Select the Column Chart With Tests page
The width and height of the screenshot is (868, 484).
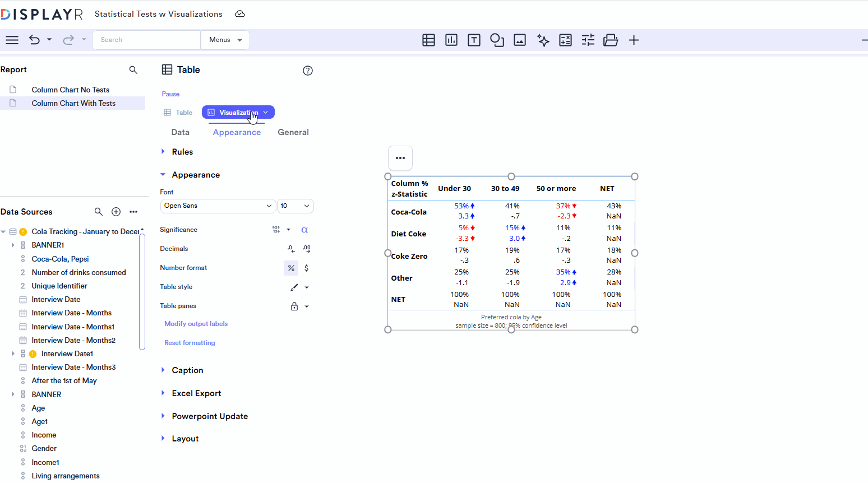click(x=73, y=103)
